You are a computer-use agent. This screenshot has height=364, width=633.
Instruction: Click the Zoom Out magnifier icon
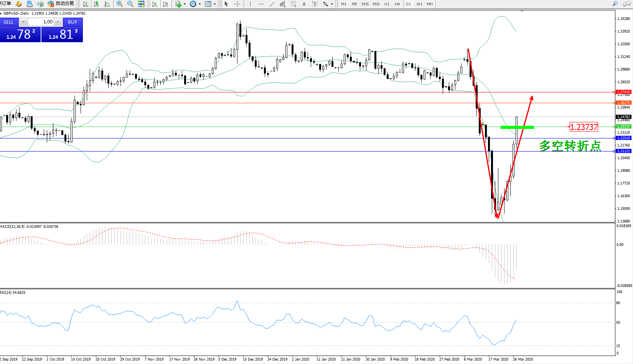[x=130, y=4]
